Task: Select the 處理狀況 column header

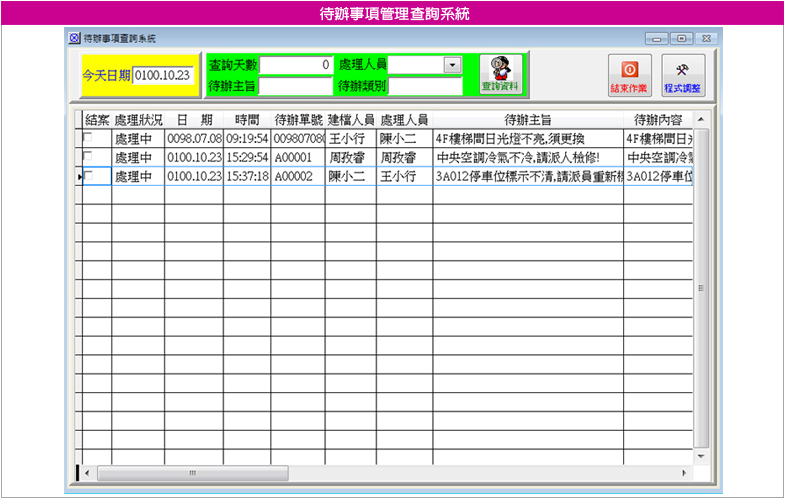Action: (138, 119)
